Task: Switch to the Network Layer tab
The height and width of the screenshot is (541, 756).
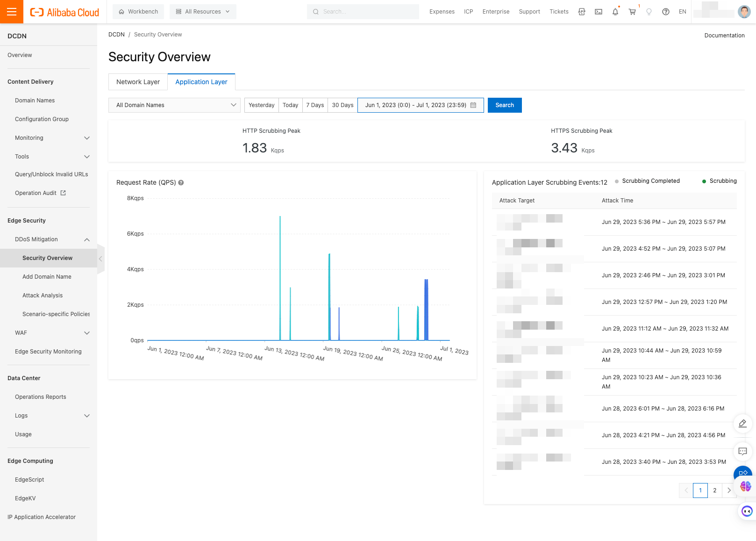Action: (138, 82)
